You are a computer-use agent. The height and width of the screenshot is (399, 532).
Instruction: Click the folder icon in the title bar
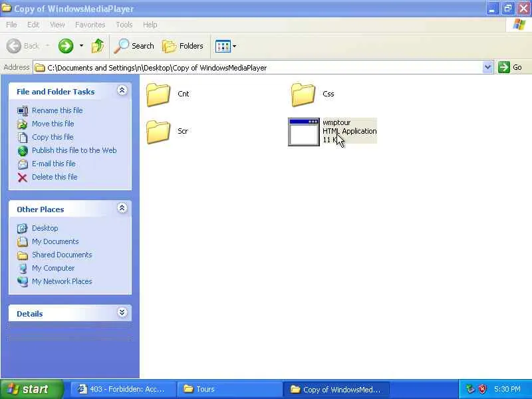[7, 8]
